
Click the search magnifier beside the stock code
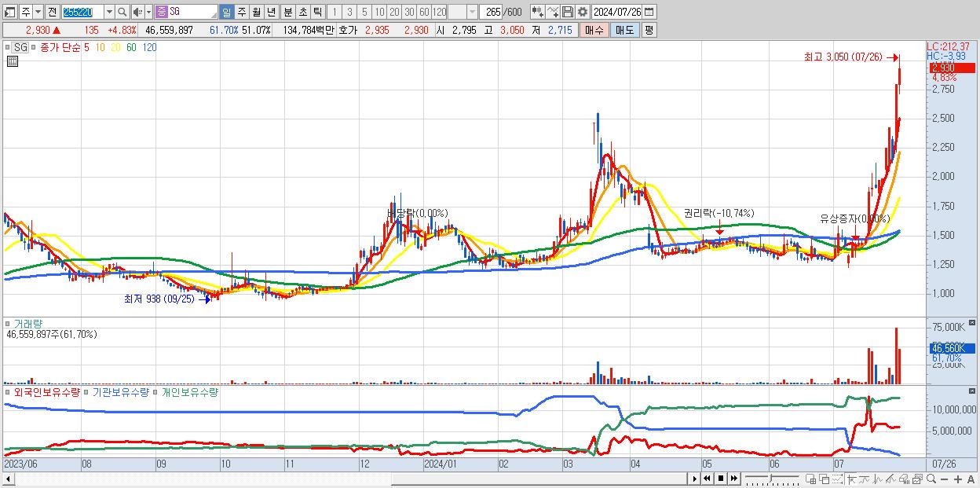pyautogui.click(x=122, y=12)
